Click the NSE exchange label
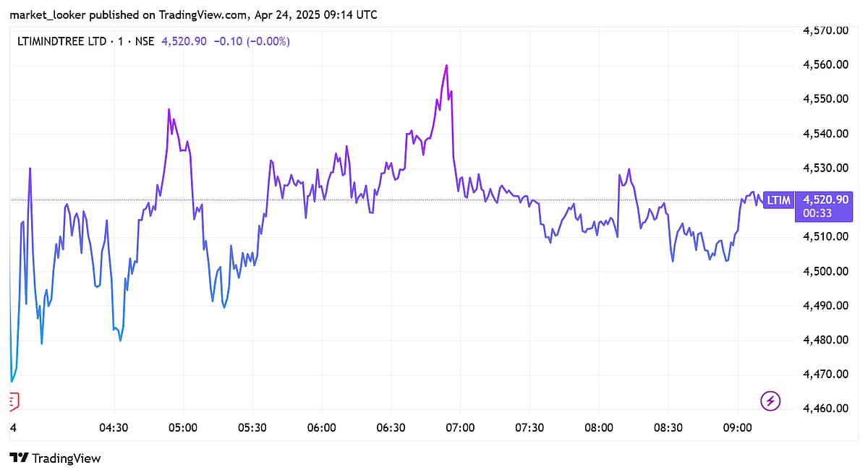868x475 pixels. point(144,41)
